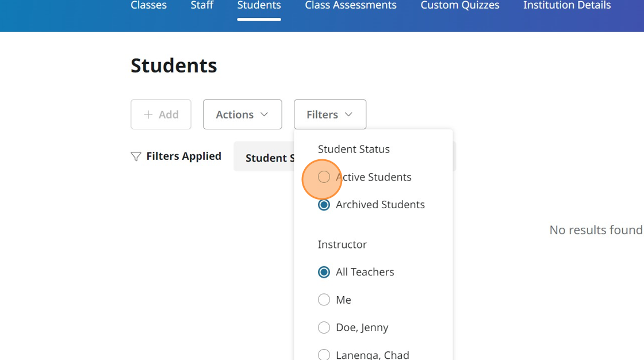The image size is (644, 360).
Task: Choose All Teachers instructor filter
Action: click(324, 272)
